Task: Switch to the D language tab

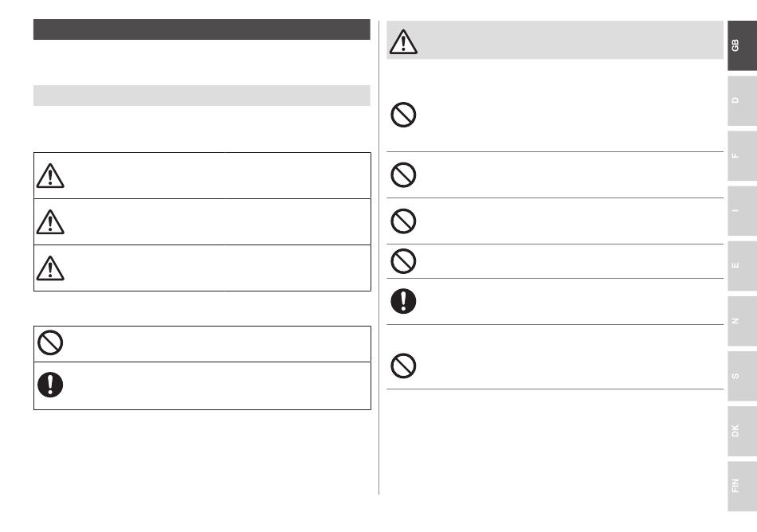Action: tap(742, 101)
